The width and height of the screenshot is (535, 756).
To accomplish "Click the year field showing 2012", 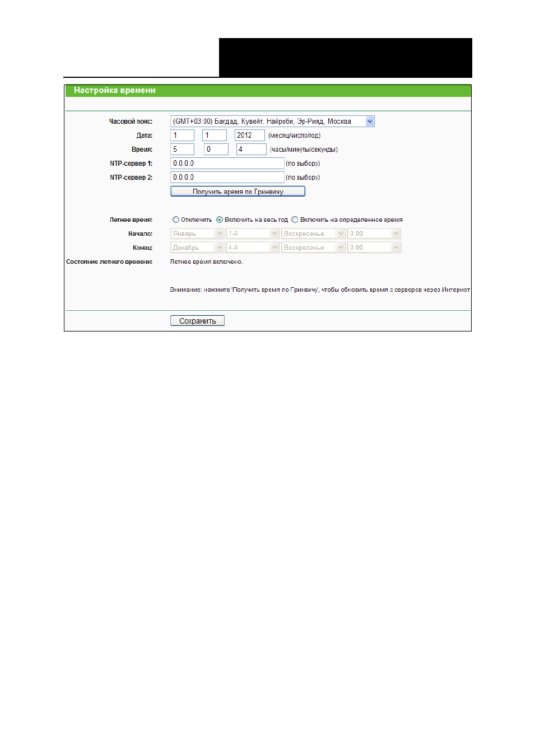I will pyautogui.click(x=249, y=136).
